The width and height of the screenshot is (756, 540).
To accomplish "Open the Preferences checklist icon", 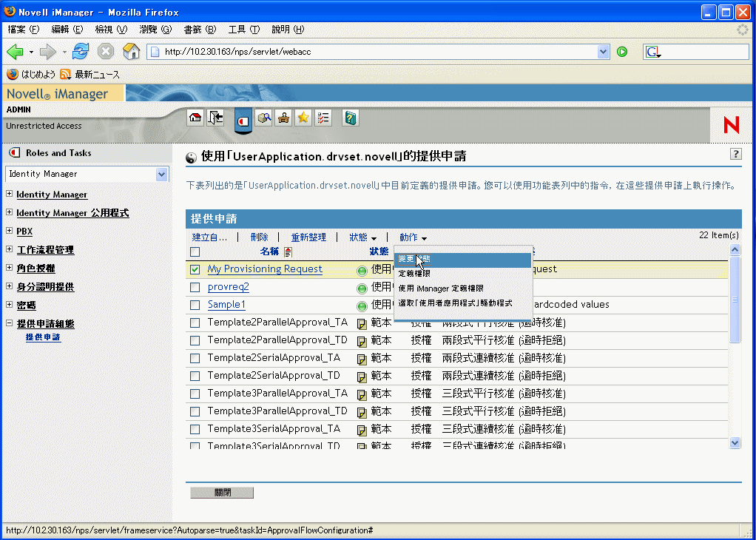I will 323,118.
